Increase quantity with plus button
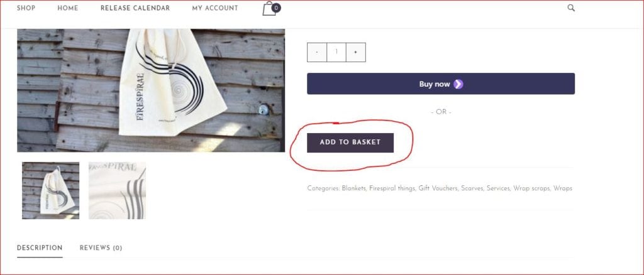The width and height of the screenshot is (644, 275). click(356, 53)
